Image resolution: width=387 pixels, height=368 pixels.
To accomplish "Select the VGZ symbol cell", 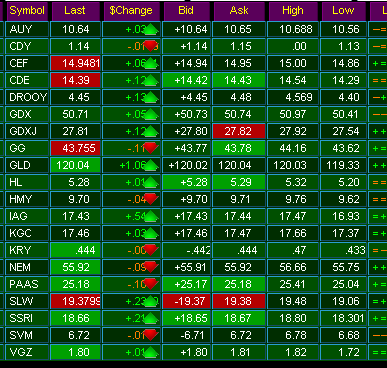I will click(x=27, y=352).
